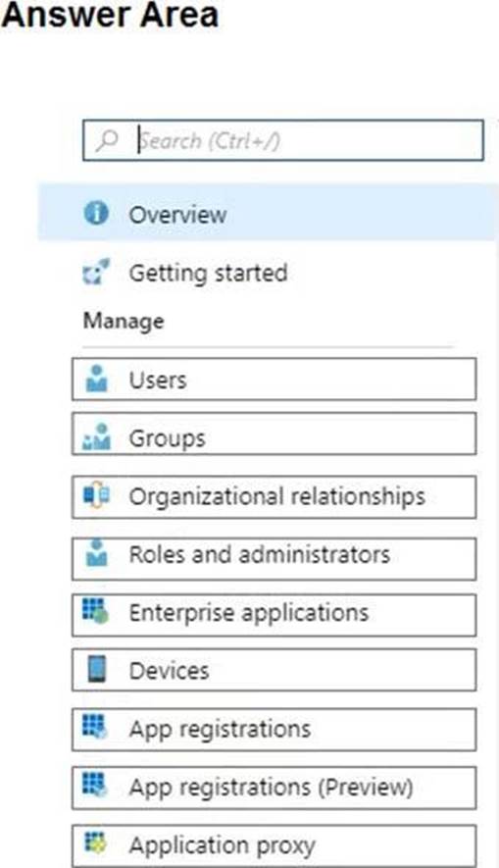Open the Getting started page
Viewport: 499px width, 868px height.
[208, 273]
